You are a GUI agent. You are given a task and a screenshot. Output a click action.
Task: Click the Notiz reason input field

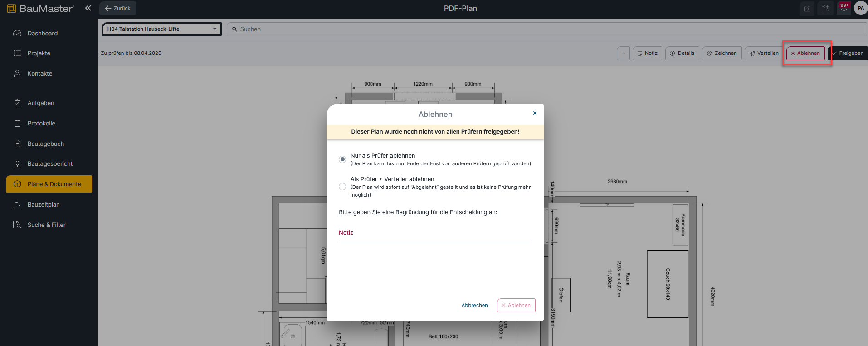435,233
